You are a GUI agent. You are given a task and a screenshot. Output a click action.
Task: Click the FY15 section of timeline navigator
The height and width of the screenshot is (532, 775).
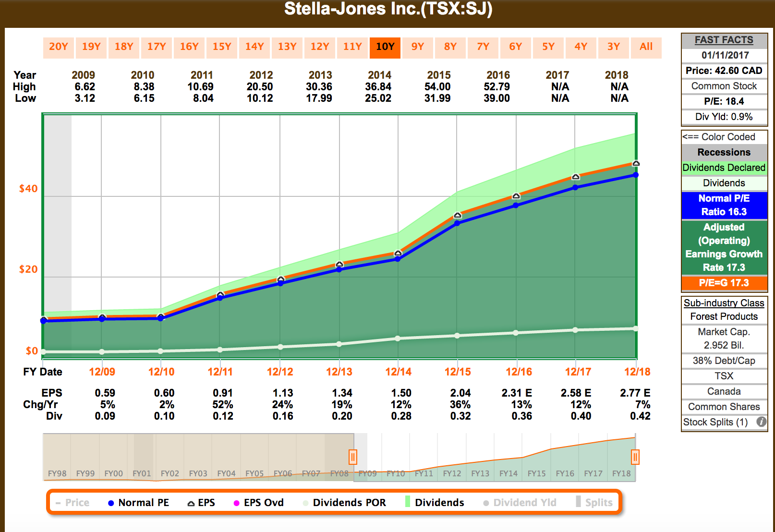[x=537, y=457]
